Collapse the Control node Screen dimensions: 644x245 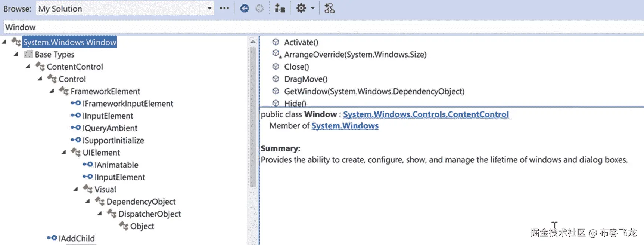[x=40, y=79]
